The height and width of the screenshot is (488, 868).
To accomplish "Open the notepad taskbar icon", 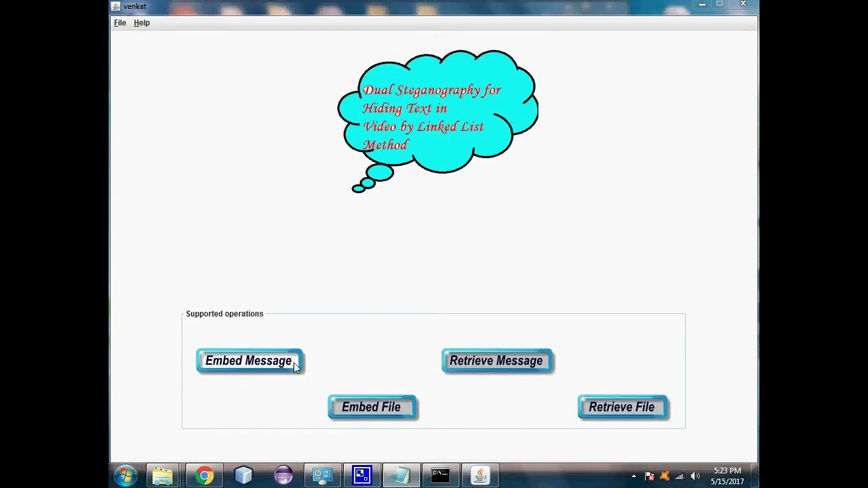I will (401, 476).
